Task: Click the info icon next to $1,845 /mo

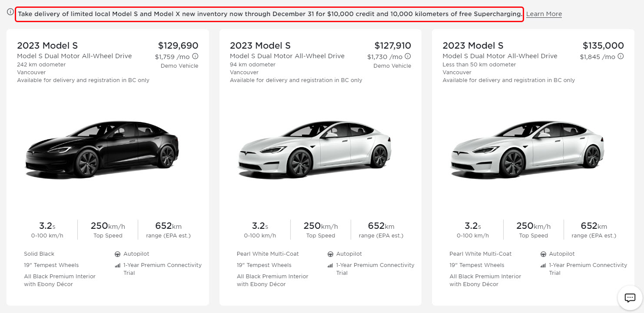Action: 621,56
